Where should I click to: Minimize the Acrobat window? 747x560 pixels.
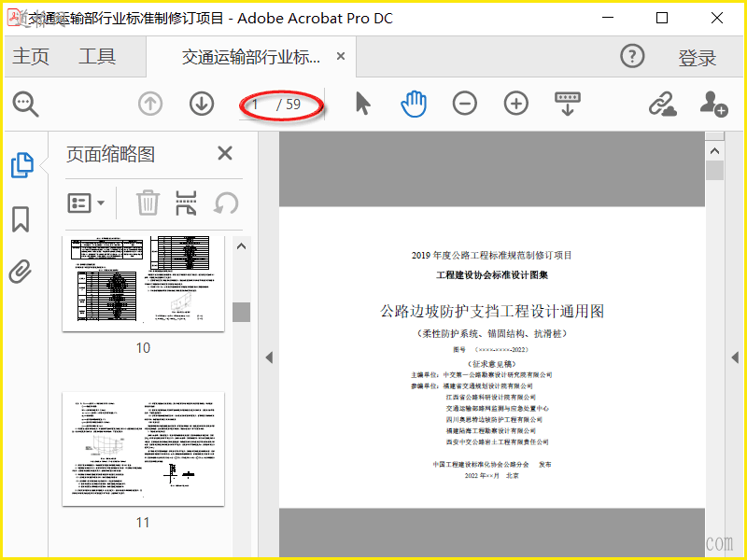pyautogui.click(x=608, y=18)
